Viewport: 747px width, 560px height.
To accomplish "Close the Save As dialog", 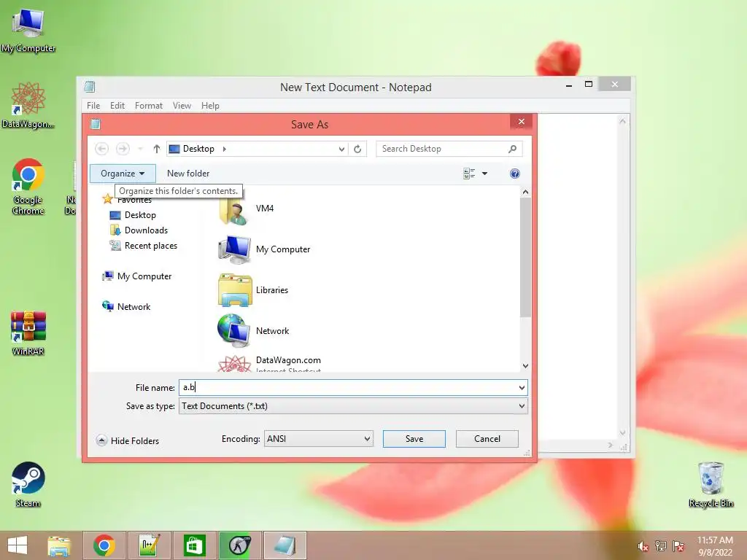I will pyautogui.click(x=521, y=122).
